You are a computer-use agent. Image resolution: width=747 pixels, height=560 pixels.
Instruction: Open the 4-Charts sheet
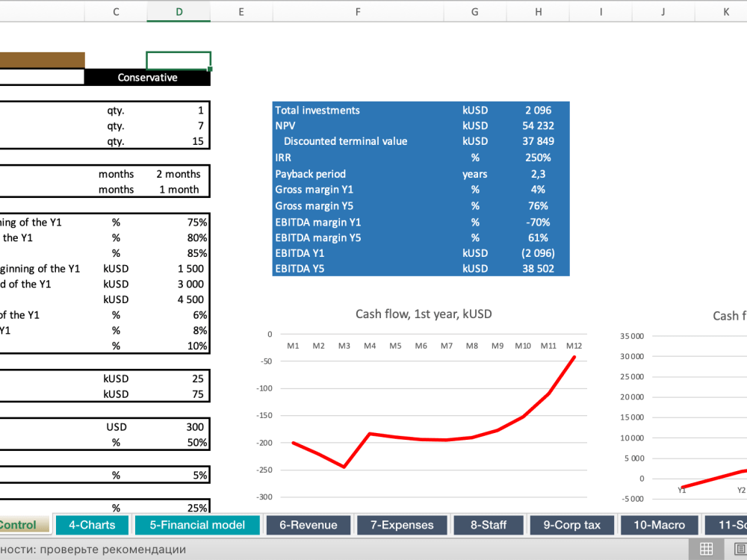(92, 525)
